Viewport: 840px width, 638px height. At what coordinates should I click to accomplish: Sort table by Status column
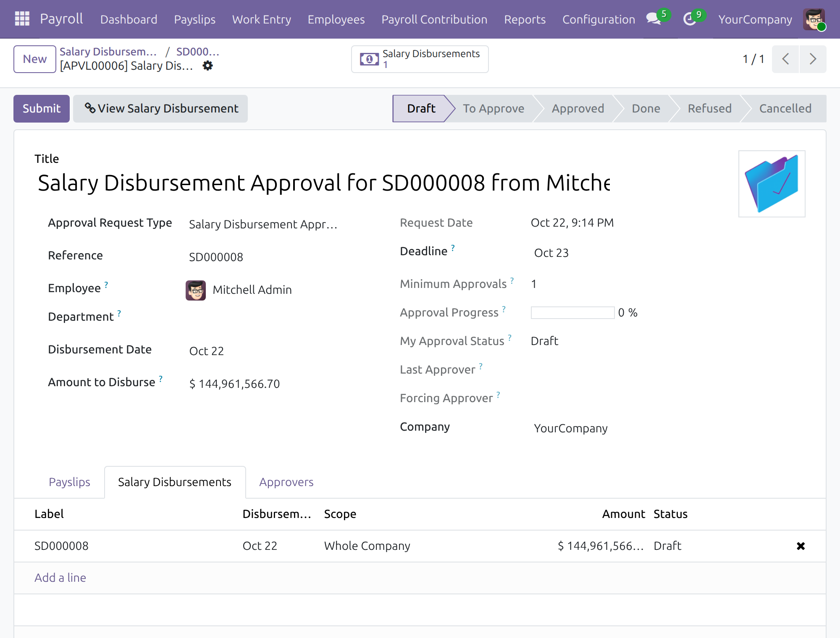click(670, 514)
